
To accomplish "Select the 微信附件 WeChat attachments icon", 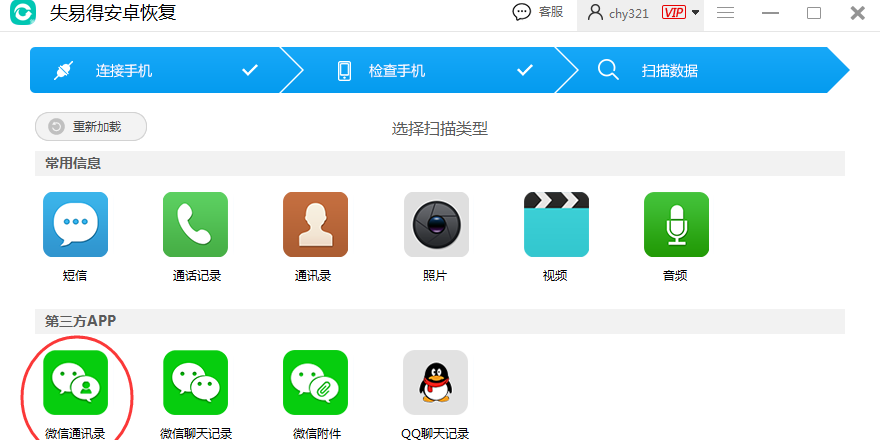I will (315, 382).
